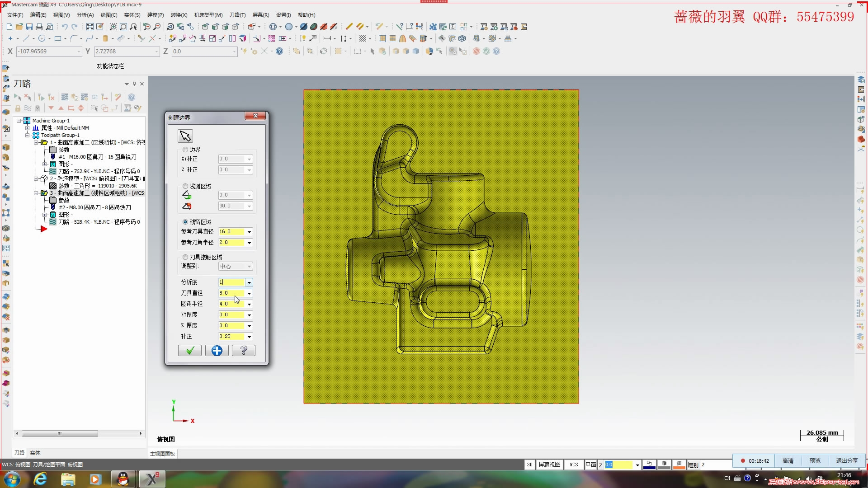Click the Print icon in toolbar
Viewport: 868px width, 488px height.
pyautogui.click(x=39, y=27)
